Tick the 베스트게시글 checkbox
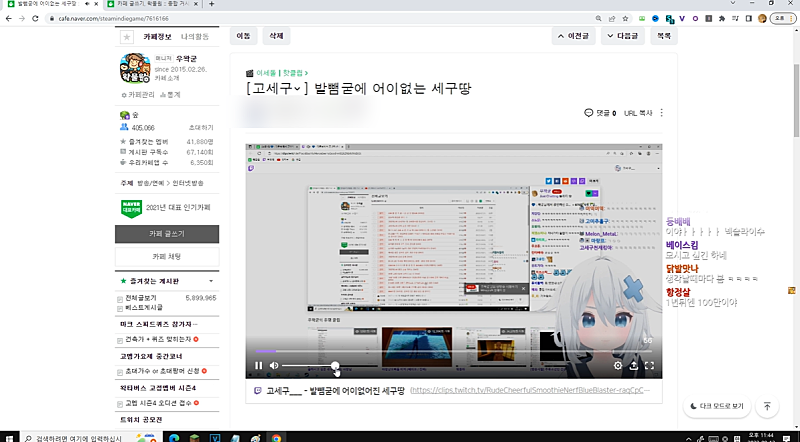 (x=121, y=309)
